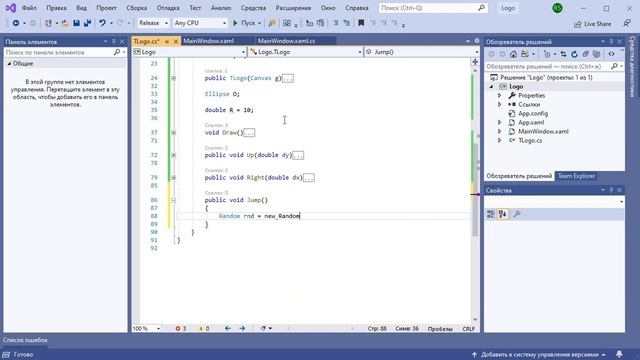The image size is (640, 360).
Task: Click the feedback person icon top right
Action: pyautogui.click(x=627, y=24)
